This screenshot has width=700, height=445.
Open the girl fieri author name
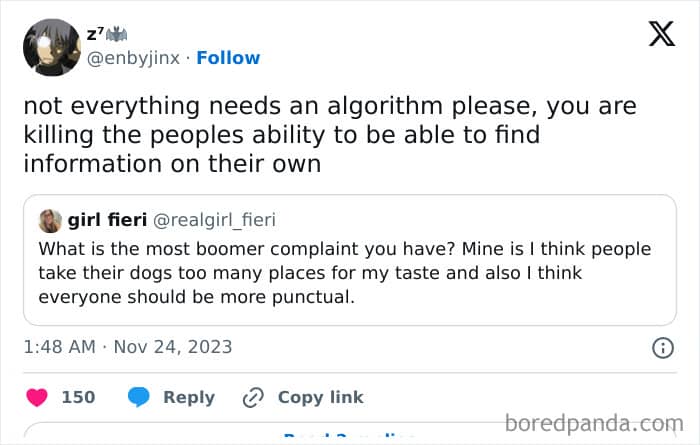click(x=108, y=220)
